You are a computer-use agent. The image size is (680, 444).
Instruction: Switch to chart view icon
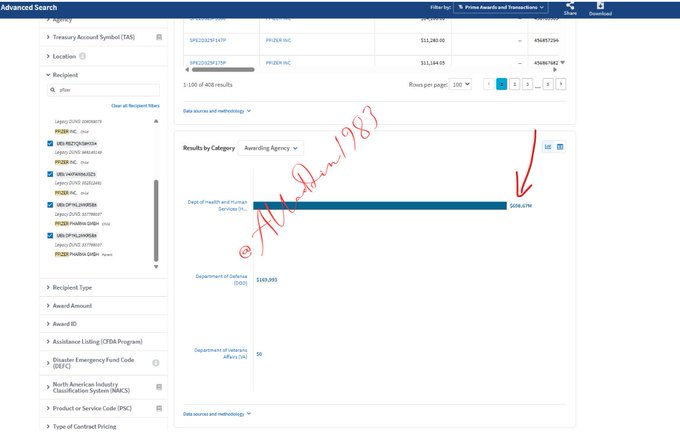(548, 147)
